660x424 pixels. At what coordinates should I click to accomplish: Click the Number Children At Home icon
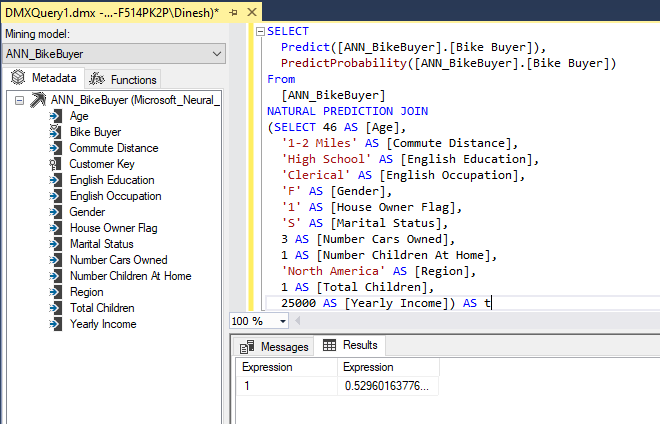coord(55,276)
